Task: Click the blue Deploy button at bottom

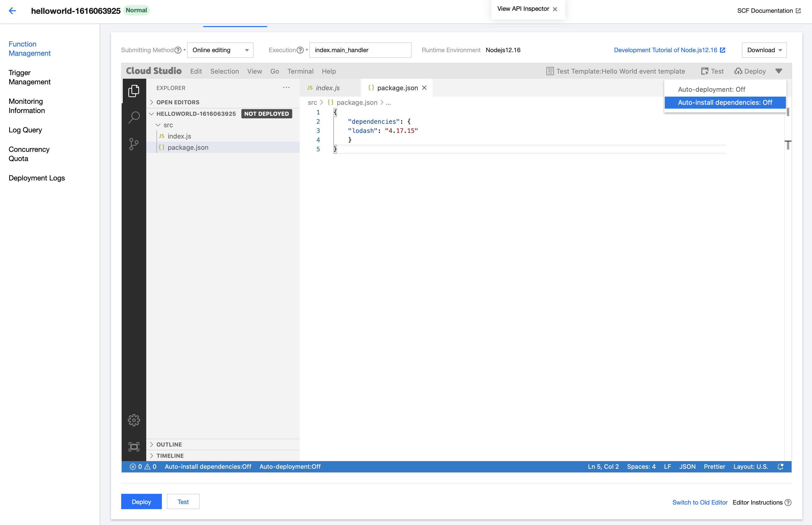Action: pos(141,501)
